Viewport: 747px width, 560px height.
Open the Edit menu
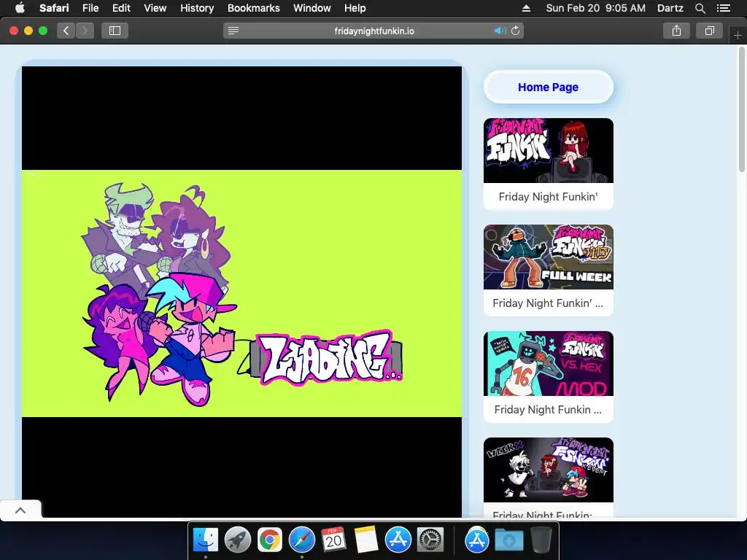(121, 7)
